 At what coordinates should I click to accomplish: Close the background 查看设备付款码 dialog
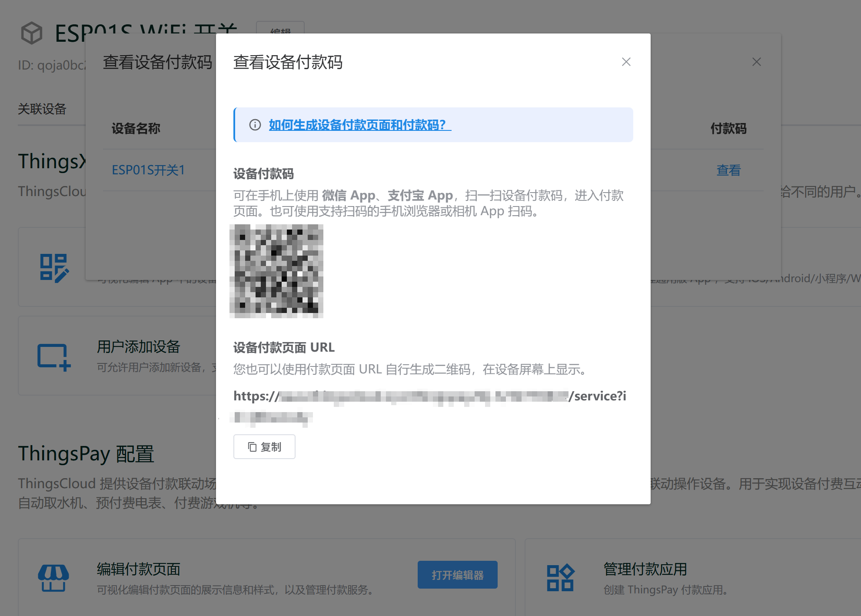tap(756, 62)
